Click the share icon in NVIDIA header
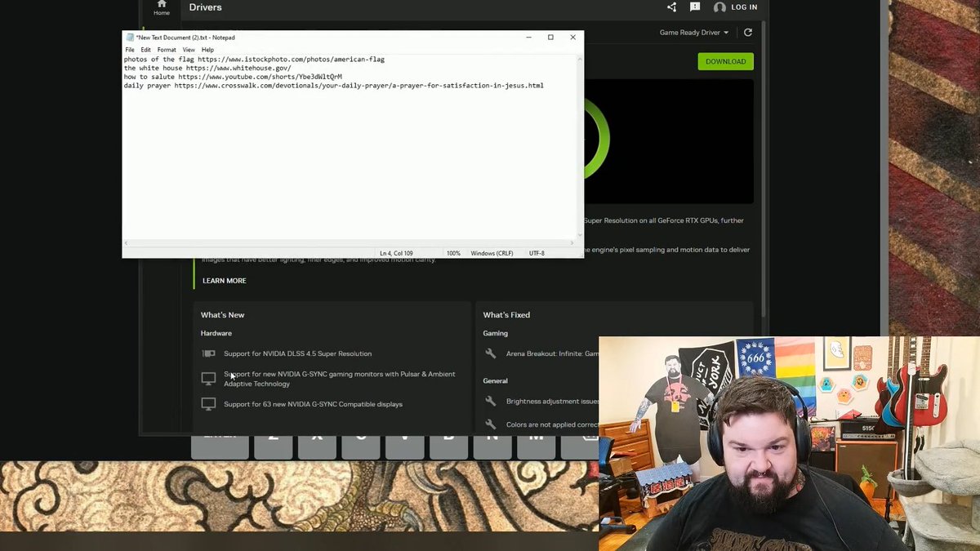Image resolution: width=980 pixels, height=551 pixels. [x=671, y=7]
